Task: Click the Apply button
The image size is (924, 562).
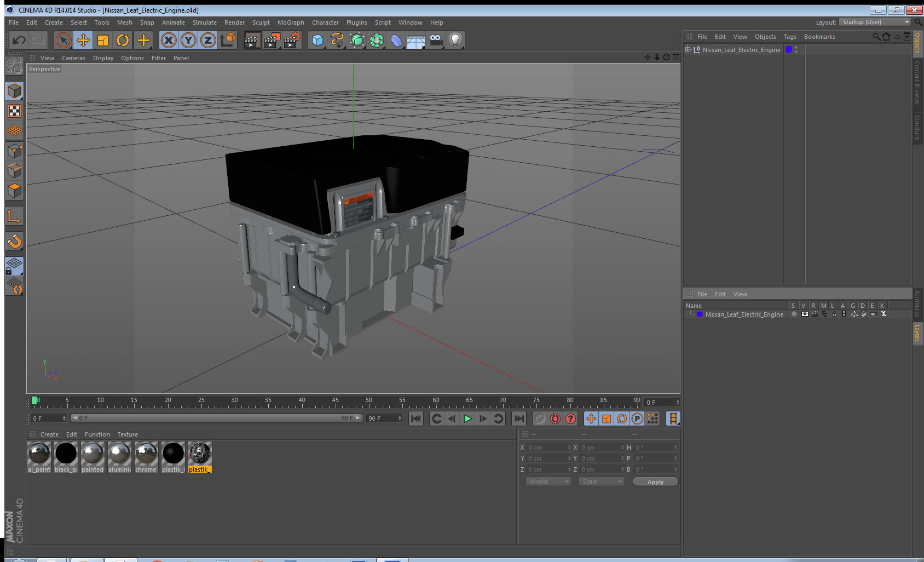Action: [x=655, y=481]
